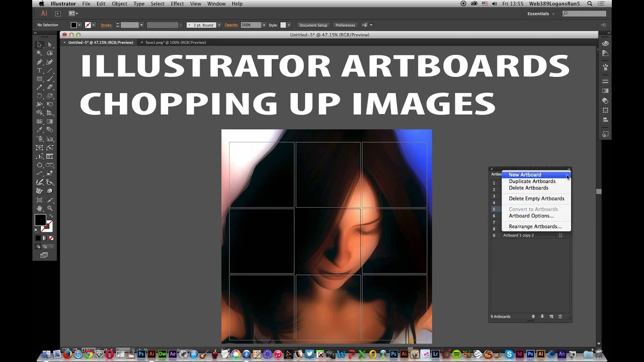644x362 pixels.
Task: Select the Gradient tool
Action: pyautogui.click(x=50, y=122)
